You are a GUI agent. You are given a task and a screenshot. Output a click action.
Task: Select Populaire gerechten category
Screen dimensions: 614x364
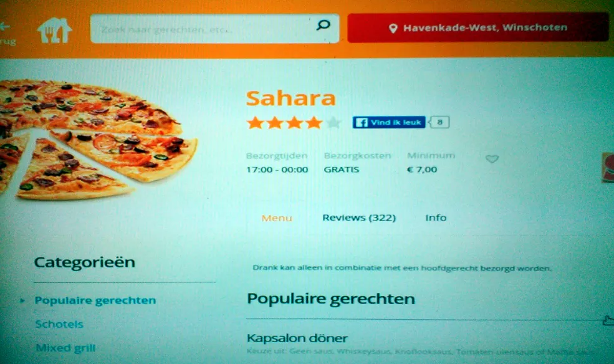[x=95, y=300]
